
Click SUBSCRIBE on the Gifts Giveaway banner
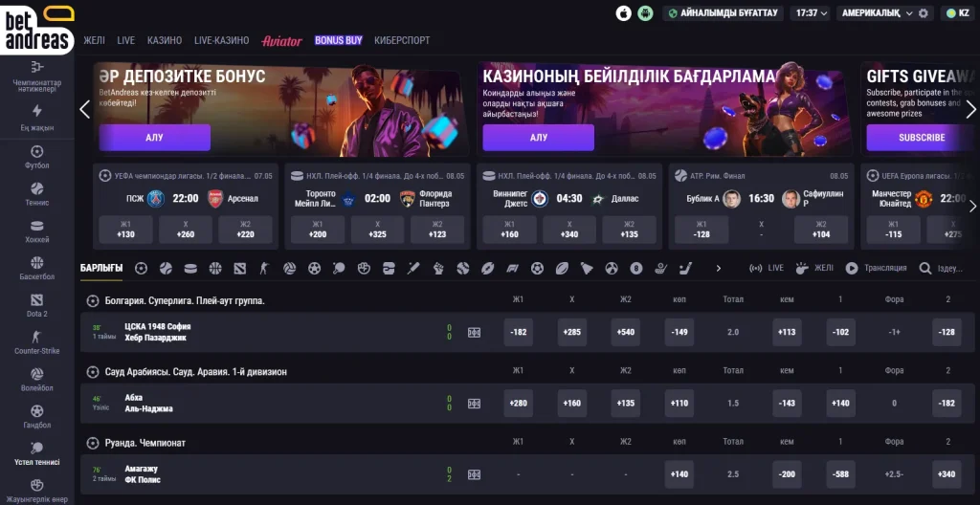click(x=922, y=138)
